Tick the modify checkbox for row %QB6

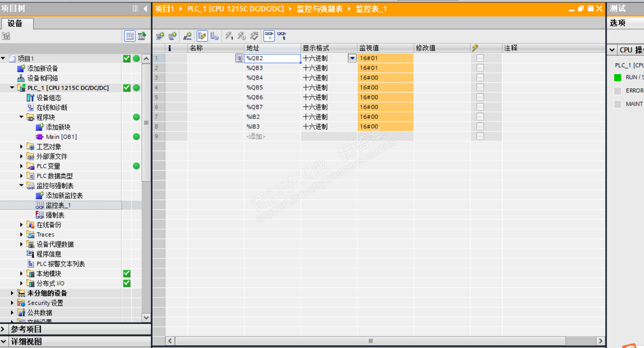[x=480, y=97]
